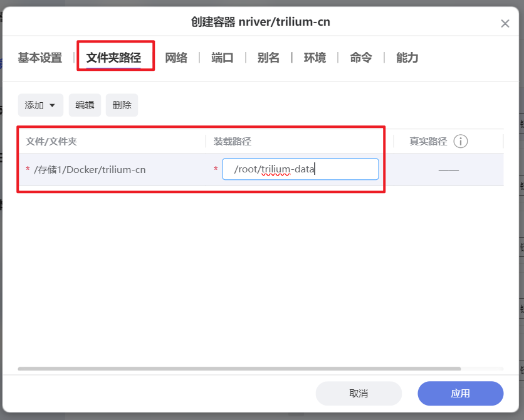Switch to the 端口 (Port) tab
Image resolution: width=524 pixels, height=420 pixels.
[x=222, y=57]
